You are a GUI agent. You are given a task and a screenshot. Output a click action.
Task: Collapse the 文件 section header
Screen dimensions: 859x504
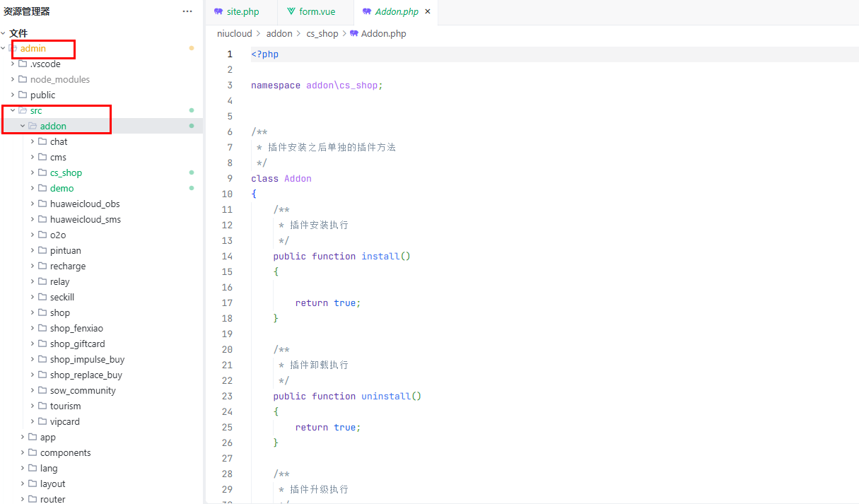(4, 33)
